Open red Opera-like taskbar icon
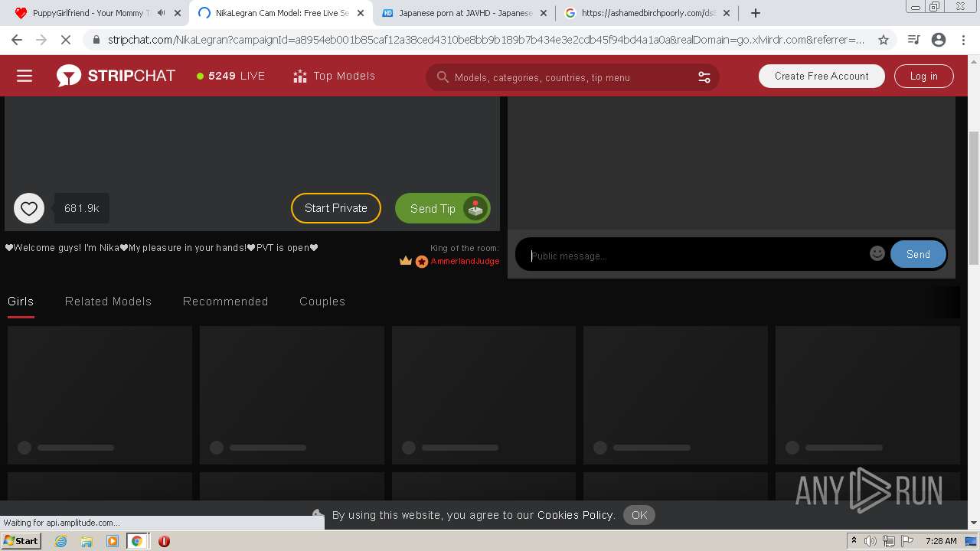The width and height of the screenshot is (980, 551). (x=164, y=541)
